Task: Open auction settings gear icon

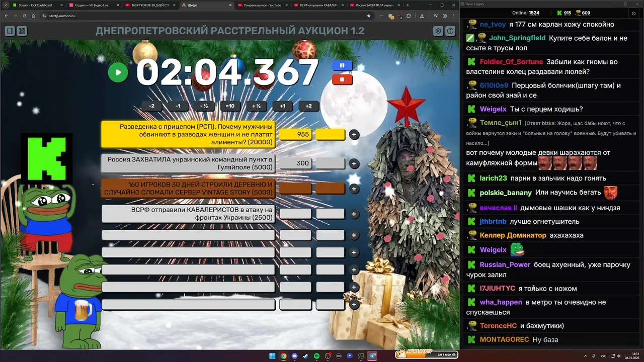Action: 438,31
